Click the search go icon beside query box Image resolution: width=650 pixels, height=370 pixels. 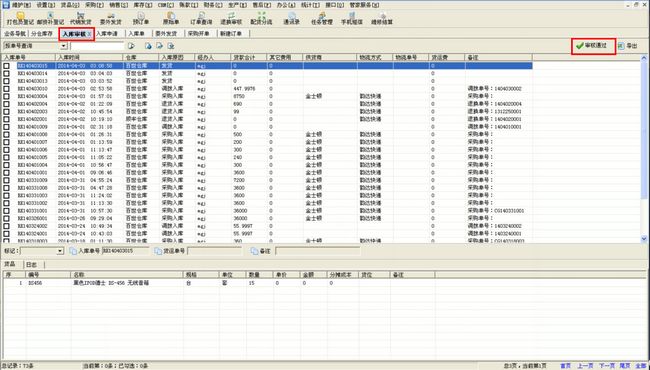[x=131, y=46]
